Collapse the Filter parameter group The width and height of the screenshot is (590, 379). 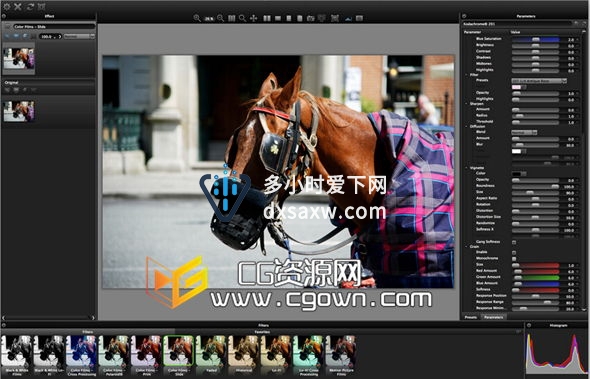pos(467,75)
